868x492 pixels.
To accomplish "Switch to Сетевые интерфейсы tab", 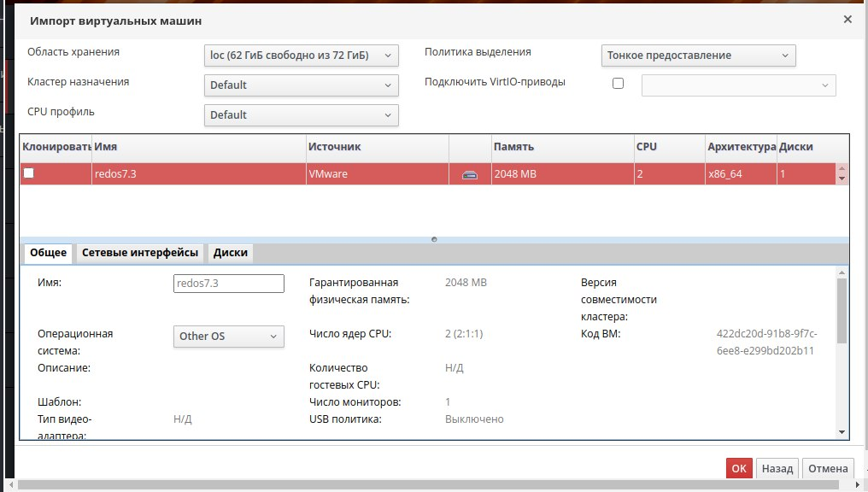I will tap(140, 253).
